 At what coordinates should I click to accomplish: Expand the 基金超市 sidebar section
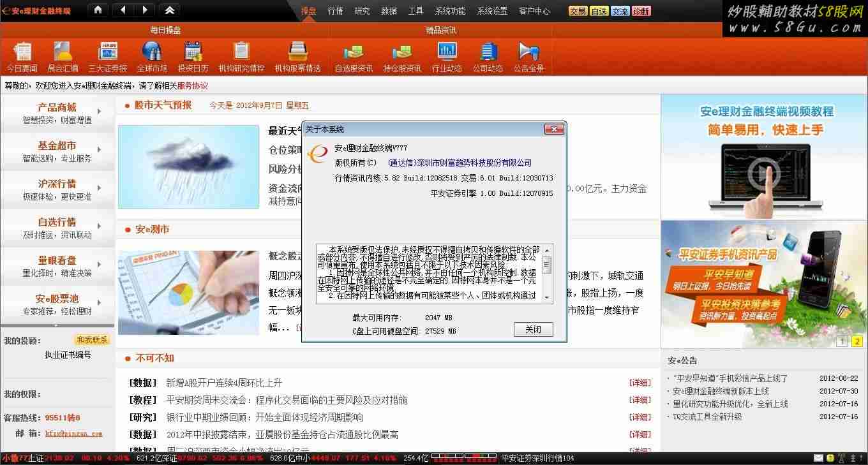click(57, 151)
